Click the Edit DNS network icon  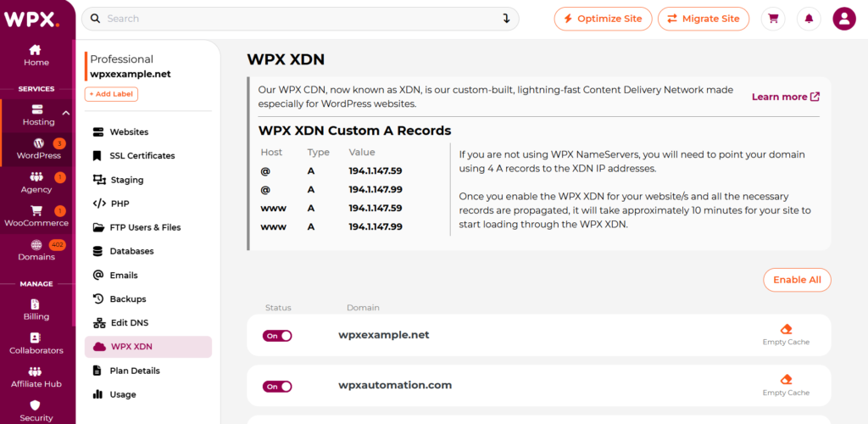coord(98,323)
